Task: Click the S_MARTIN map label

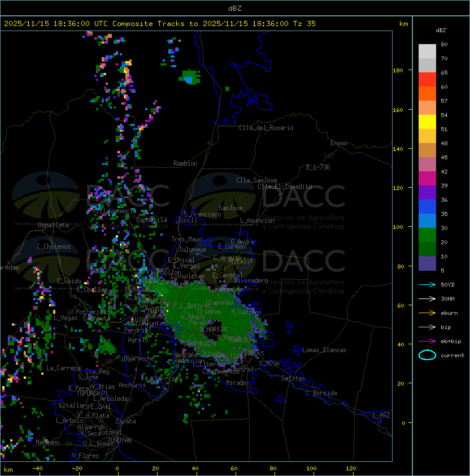Action: click(213, 329)
